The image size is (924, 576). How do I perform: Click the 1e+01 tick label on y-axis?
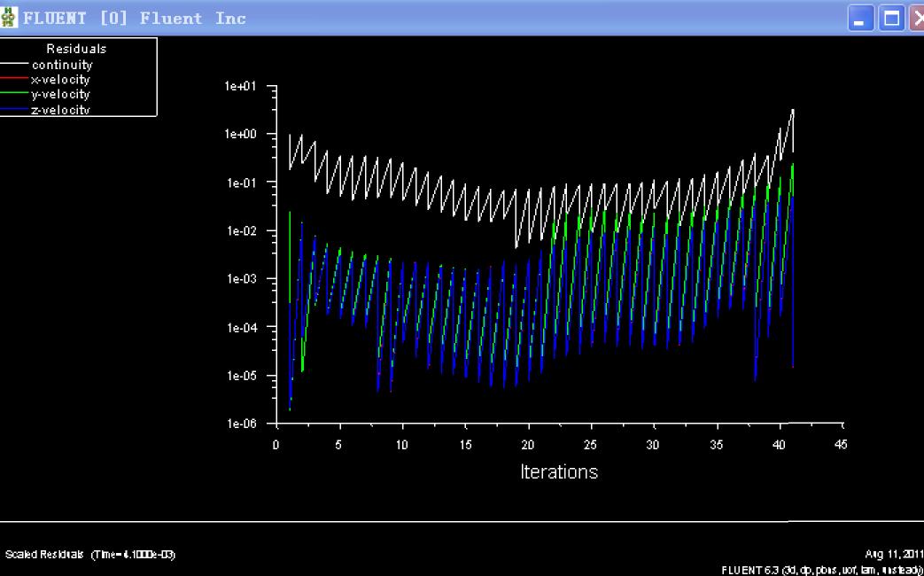point(242,87)
